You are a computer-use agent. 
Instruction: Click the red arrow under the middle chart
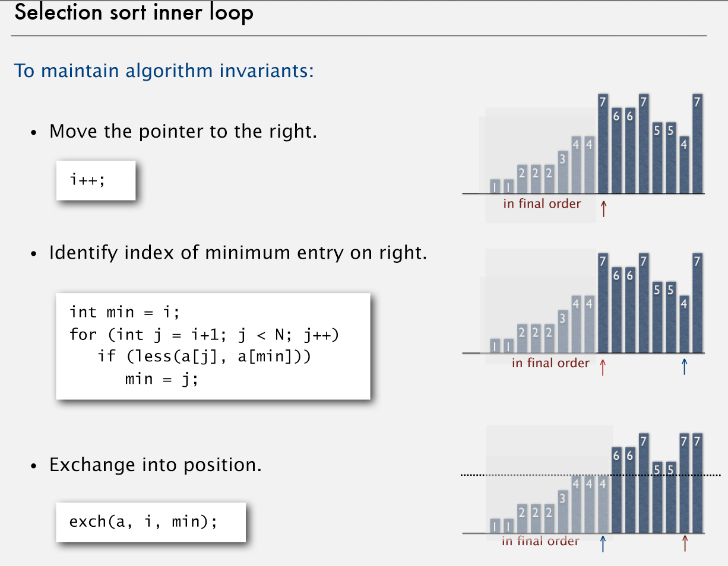coord(603,367)
